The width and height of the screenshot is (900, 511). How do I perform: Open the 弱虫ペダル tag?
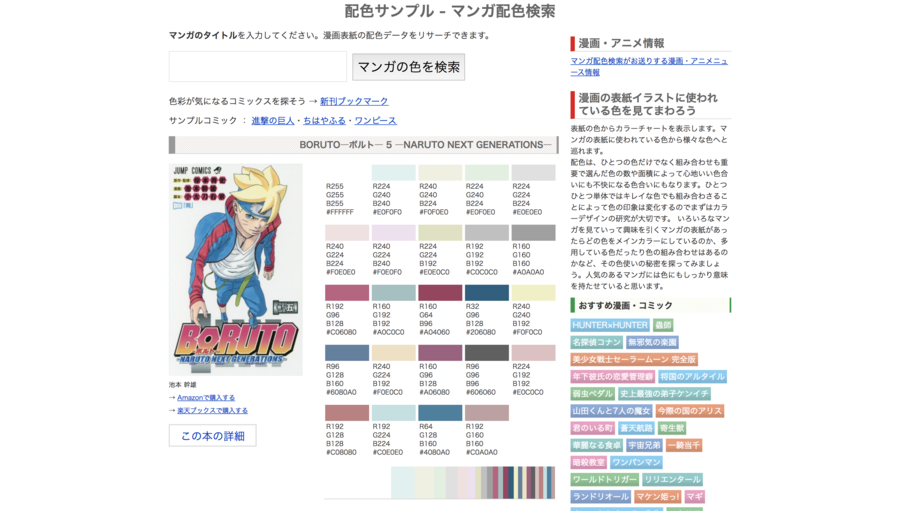(x=592, y=394)
